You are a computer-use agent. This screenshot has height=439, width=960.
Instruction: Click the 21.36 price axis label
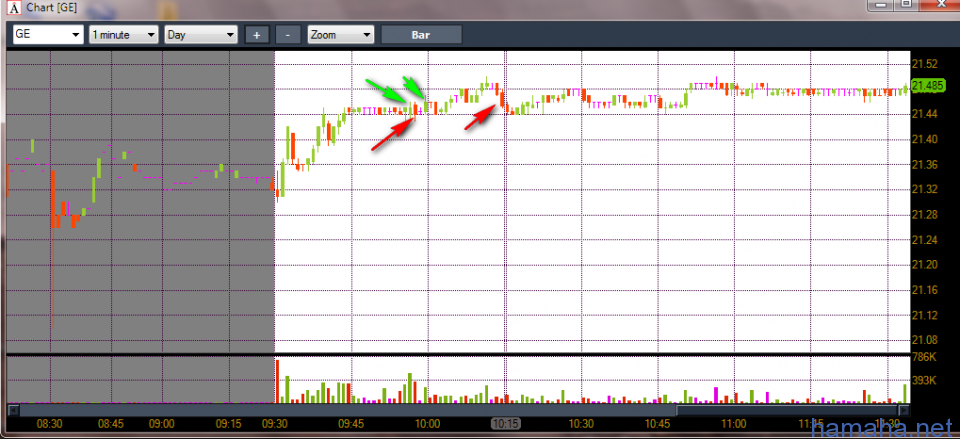925,164
